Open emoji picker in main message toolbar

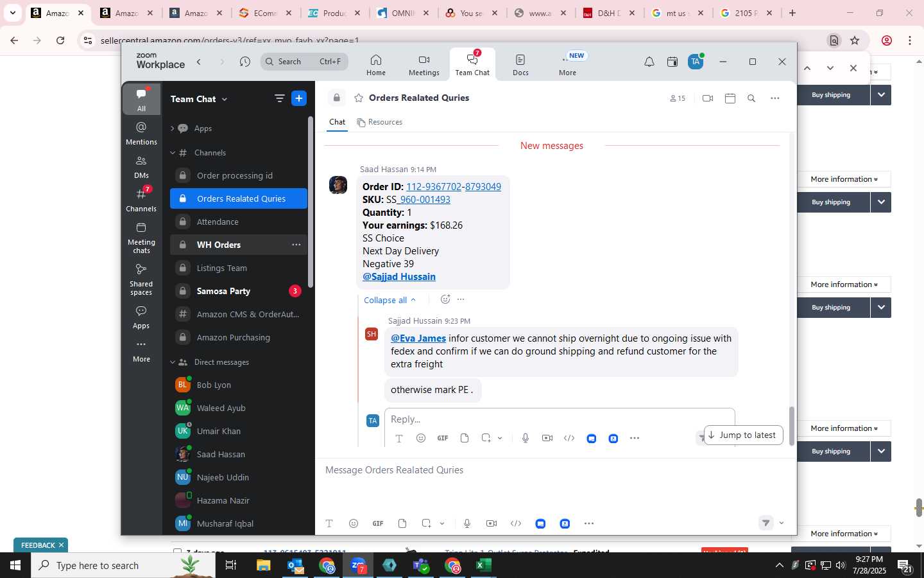pos(354,523)
